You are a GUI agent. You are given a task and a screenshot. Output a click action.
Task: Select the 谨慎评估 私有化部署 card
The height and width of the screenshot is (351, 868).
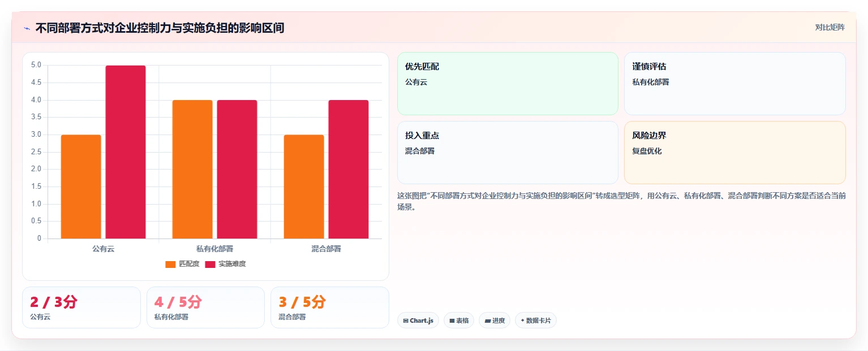(735, 84)
